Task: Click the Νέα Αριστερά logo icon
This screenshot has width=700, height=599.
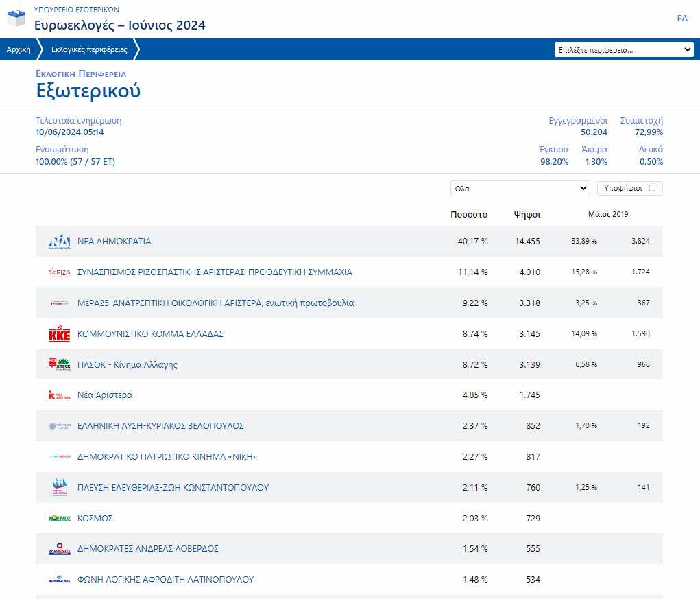Action: click(59, 395)
